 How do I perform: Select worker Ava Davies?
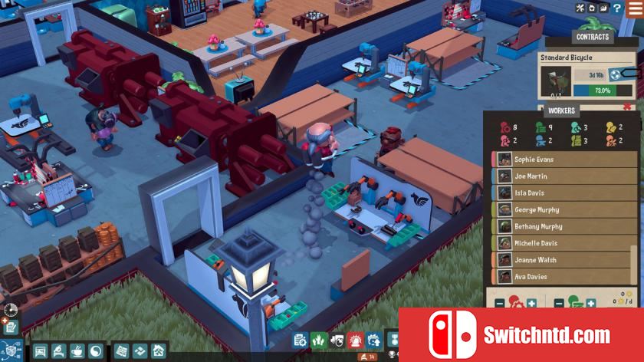point(564,277)
